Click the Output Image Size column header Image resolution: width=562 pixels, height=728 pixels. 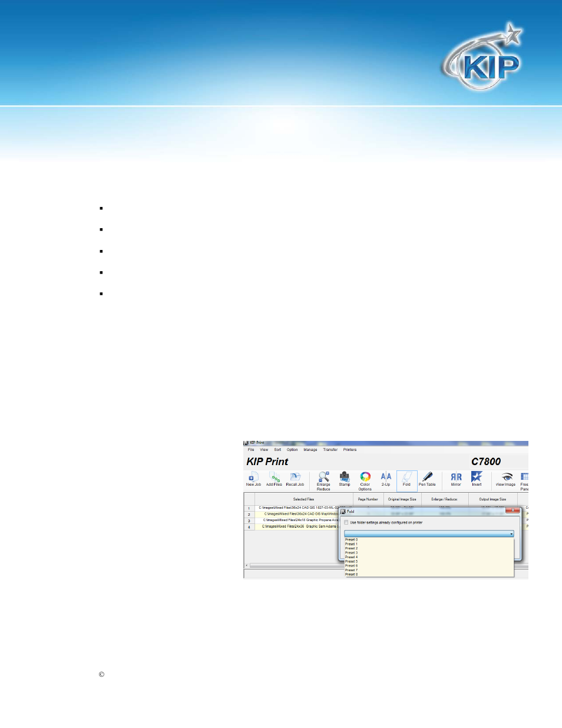coord(492,499)
